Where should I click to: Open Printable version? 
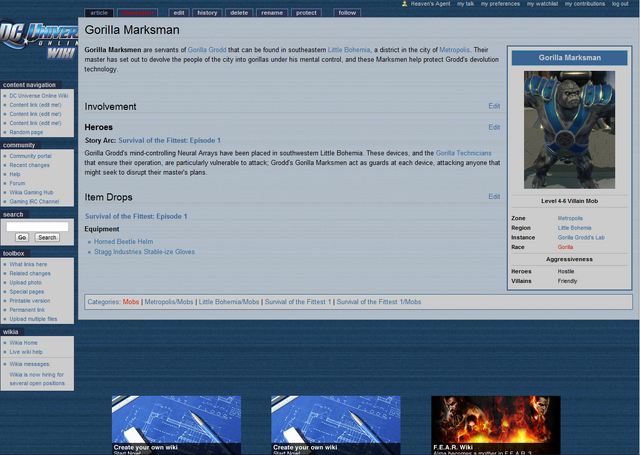click(30, 301)
